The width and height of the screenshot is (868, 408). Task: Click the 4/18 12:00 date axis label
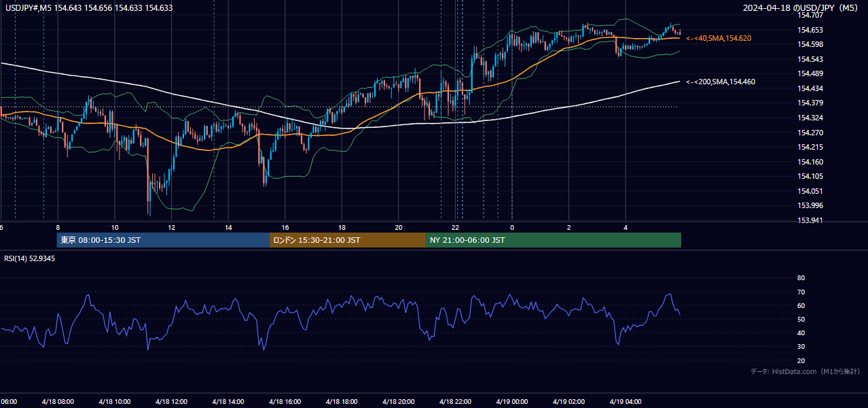coord(171,402)
